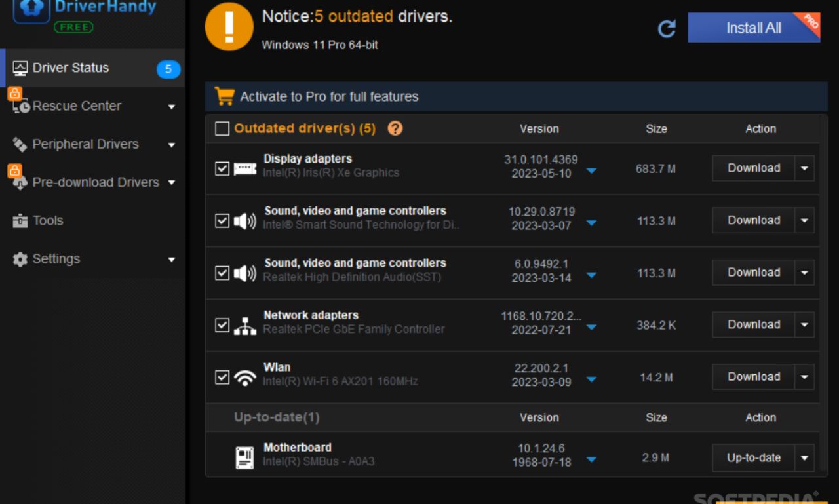Click Activate to Pro for full features
This screenshot has height=504, width=839.
329,97
